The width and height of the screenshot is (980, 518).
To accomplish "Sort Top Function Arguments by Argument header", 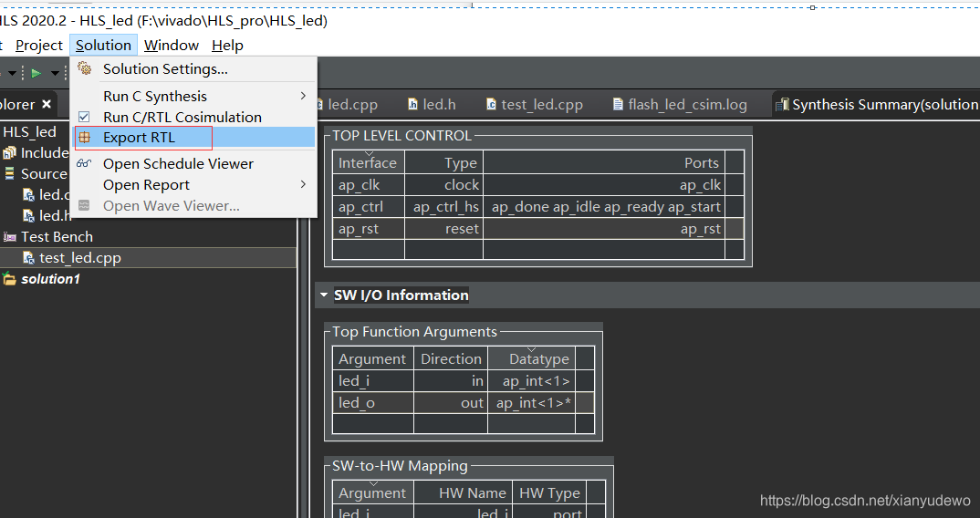I will click(x=373, y=358).
